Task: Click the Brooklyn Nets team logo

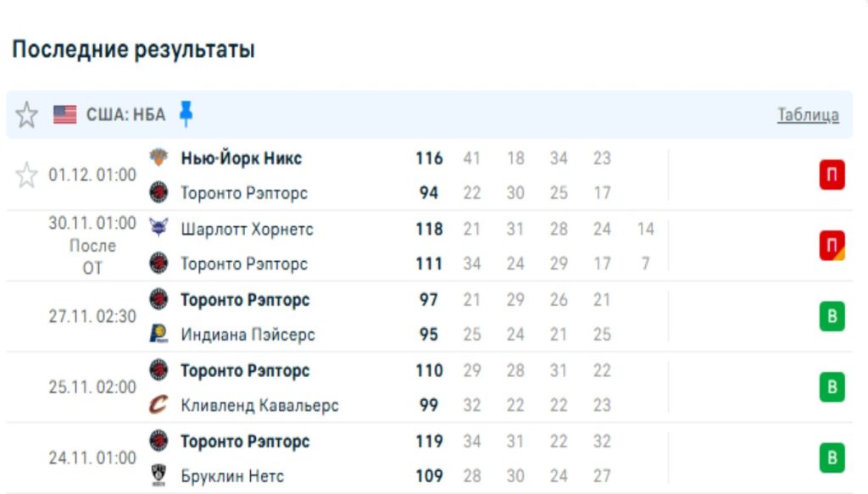Action: (159, 476)
